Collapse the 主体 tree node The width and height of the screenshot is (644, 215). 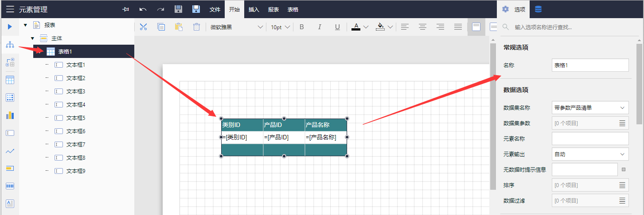click(x=32, y=38)
